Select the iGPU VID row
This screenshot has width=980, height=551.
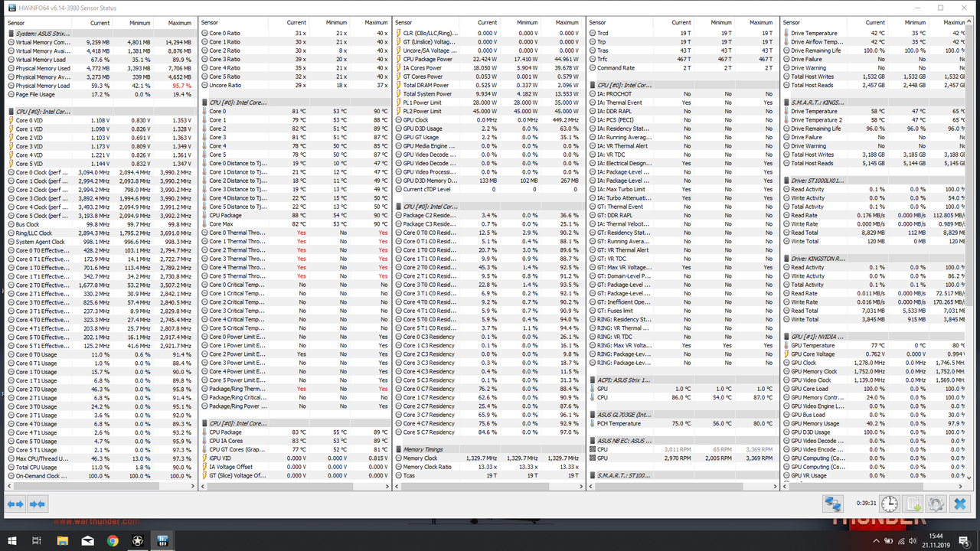tap(295, 458)
